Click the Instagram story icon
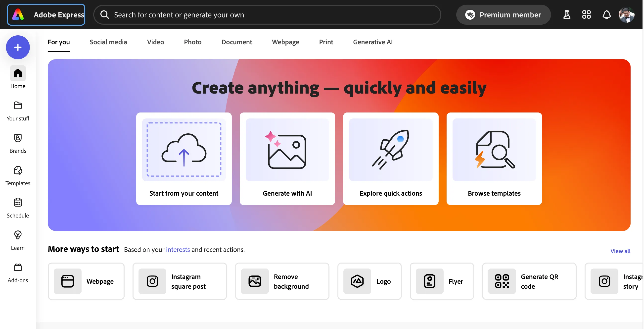Image resolution: width=644 pixels, height=329 pixels. 604,281
